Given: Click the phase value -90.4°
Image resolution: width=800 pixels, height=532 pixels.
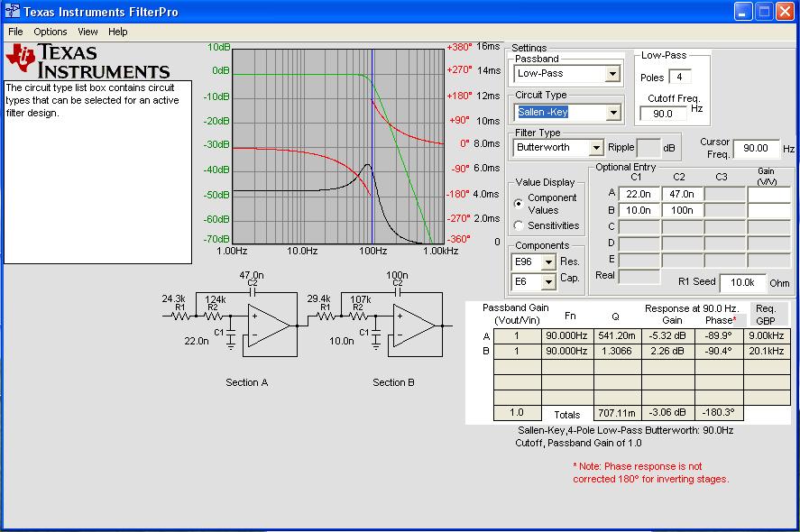Looking at the screenshot, I should [719, 352].
